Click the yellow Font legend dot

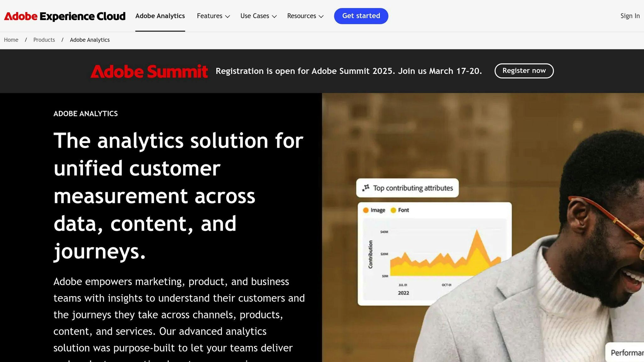coord(393,210)
